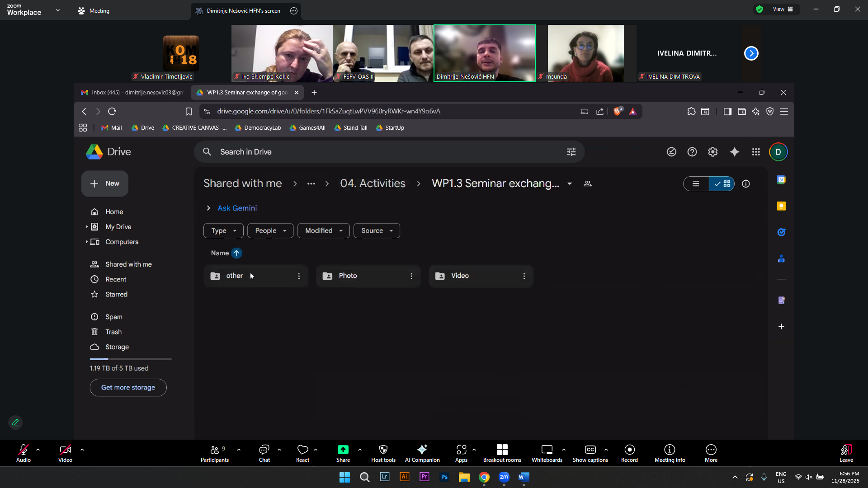The height and width of the screenshot is (488, 868).
Task: Switch to the Gmail Inbox tab
Action: click(132, 93)
